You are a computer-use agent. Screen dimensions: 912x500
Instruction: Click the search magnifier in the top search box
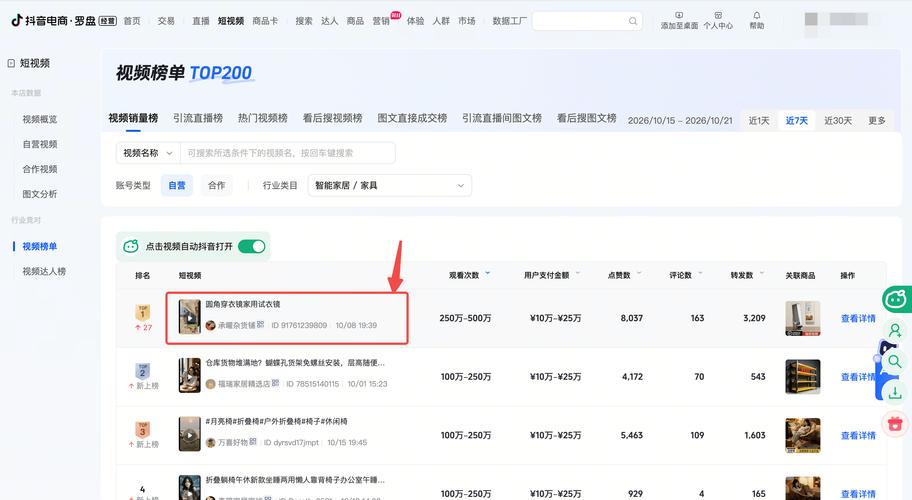click(x=633, y=21)
